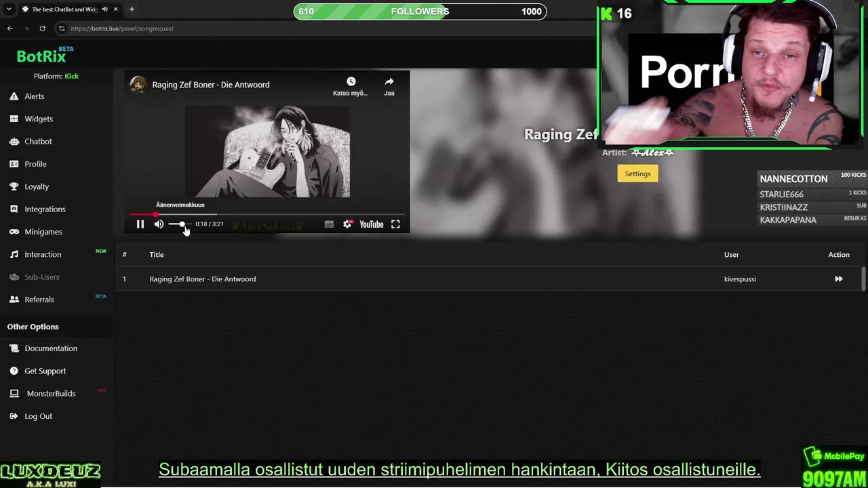
Task: Open Get Support link
Action: pyautogui.click(x=45, y=371)
